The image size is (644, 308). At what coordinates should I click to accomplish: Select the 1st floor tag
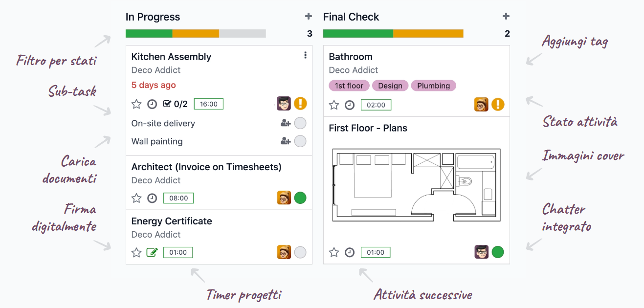tap(349, 86)
